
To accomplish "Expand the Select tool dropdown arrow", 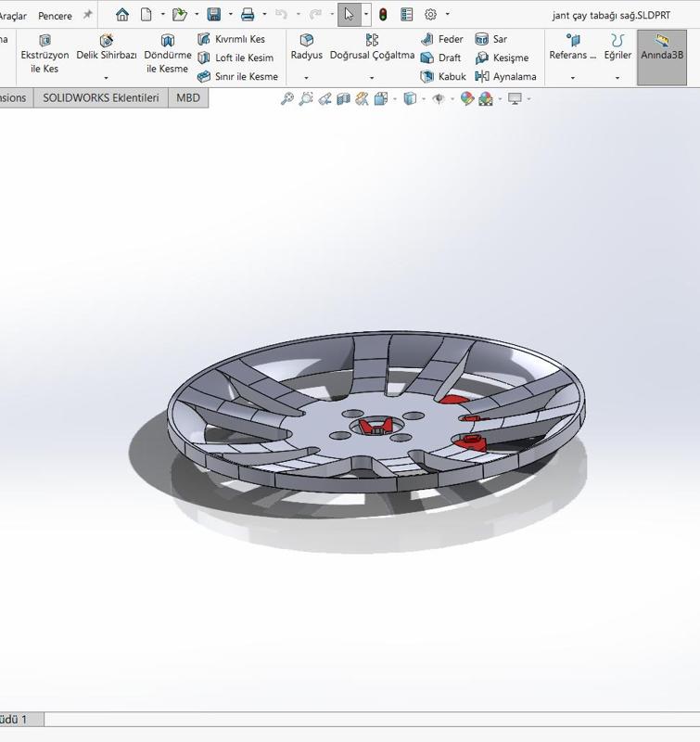I will [366, 14].
